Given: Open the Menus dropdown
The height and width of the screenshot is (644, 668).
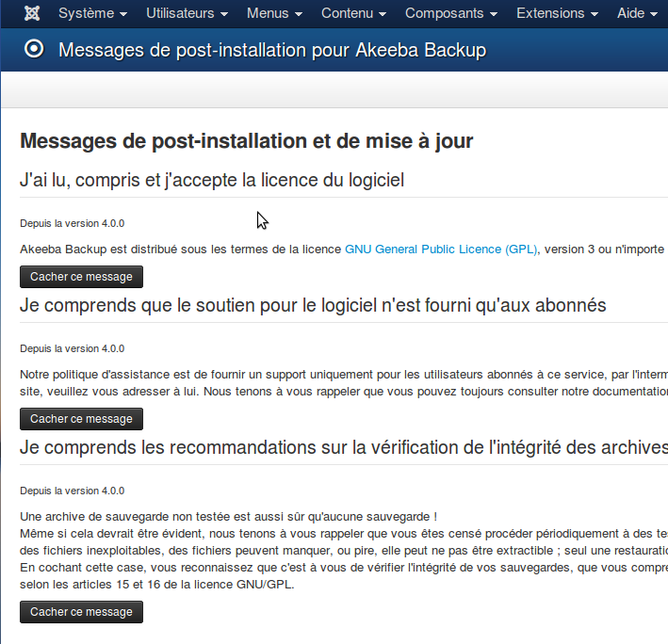Looking at the screenshot, I should point(274,14).
